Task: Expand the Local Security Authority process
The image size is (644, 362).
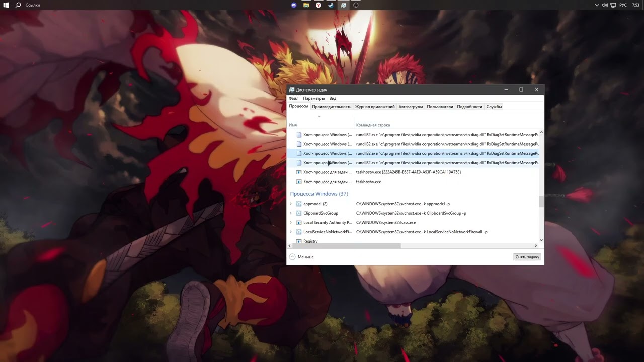Action: tap(291, 223)
